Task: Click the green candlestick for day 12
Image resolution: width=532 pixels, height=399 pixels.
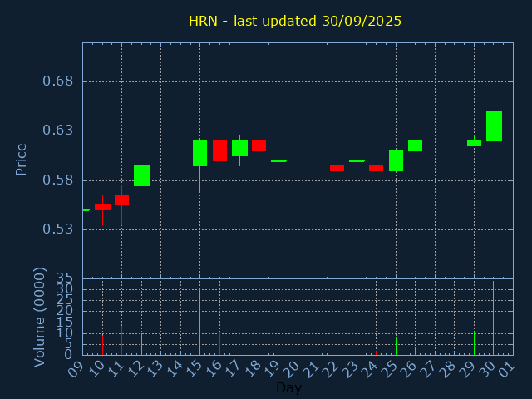Action: click(x=141, y=175)
